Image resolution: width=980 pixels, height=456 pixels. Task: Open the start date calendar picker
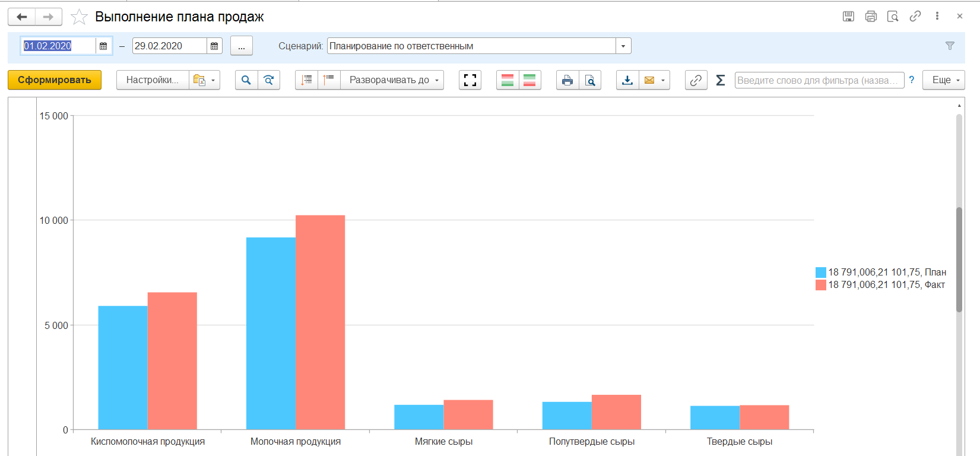103,46
